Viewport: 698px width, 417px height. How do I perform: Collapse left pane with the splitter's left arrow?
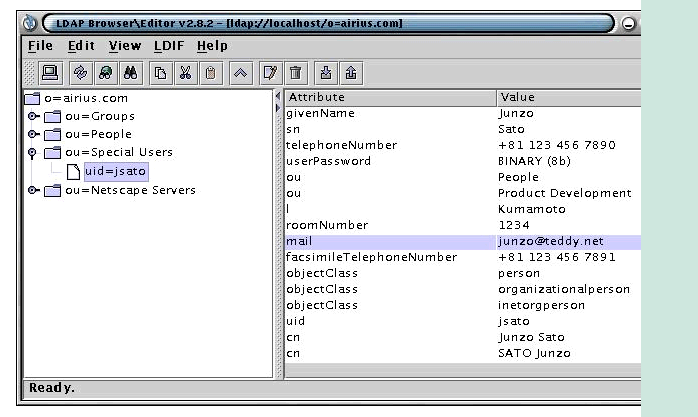coord(278,96)
